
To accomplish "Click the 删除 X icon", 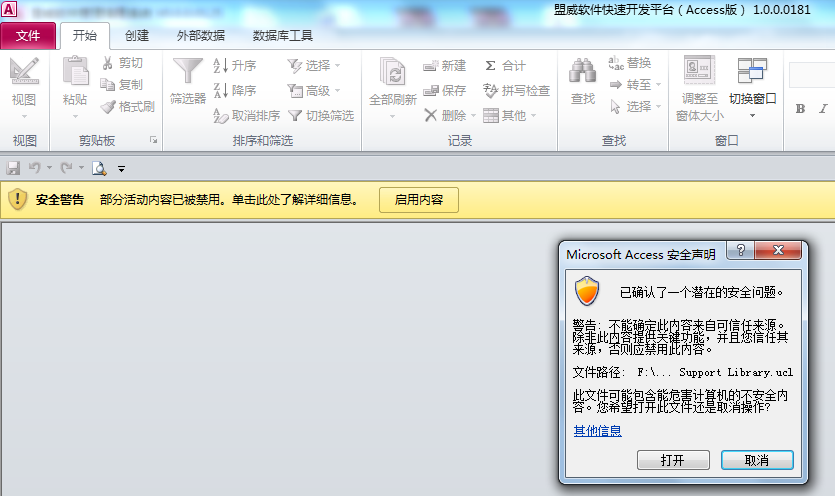I will point(431,115).
